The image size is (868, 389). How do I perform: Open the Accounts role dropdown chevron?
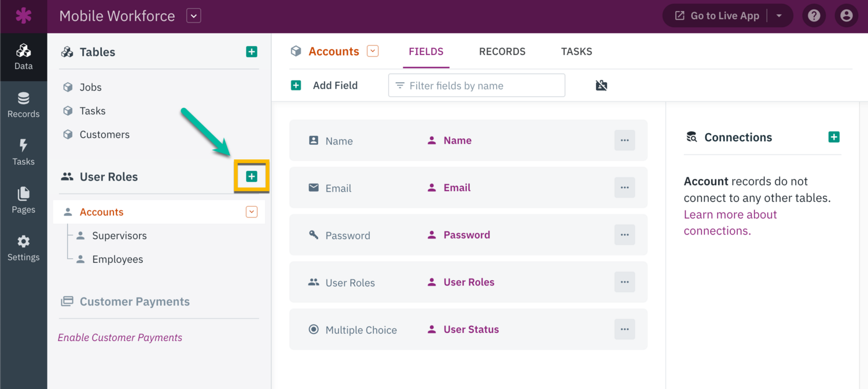point(251,211)
